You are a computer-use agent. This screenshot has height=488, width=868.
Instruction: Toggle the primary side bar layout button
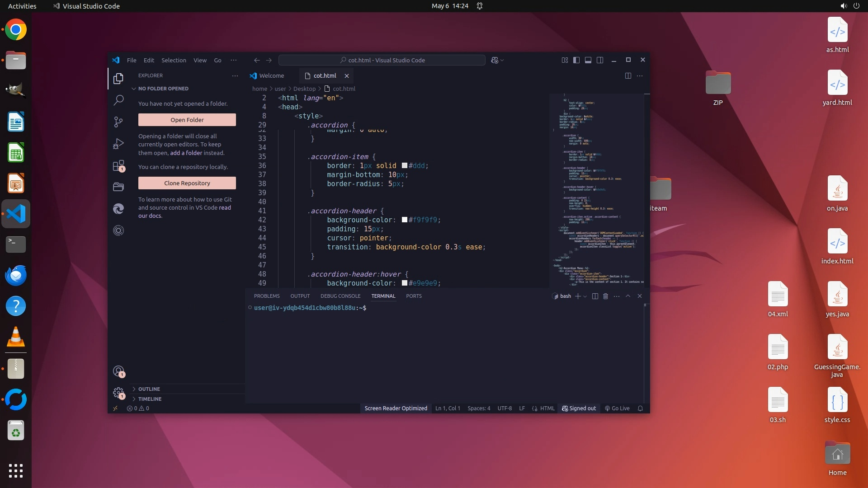click(576, 60)
